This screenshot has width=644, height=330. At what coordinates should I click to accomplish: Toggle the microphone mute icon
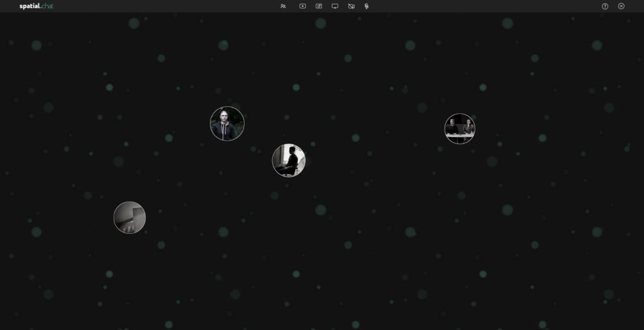coord(367,6)
